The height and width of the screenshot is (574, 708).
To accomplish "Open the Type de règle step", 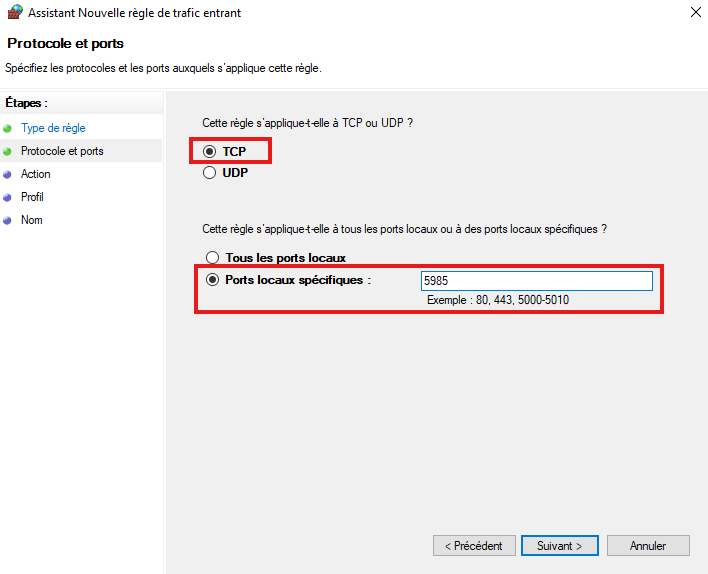I will point(53,128).
